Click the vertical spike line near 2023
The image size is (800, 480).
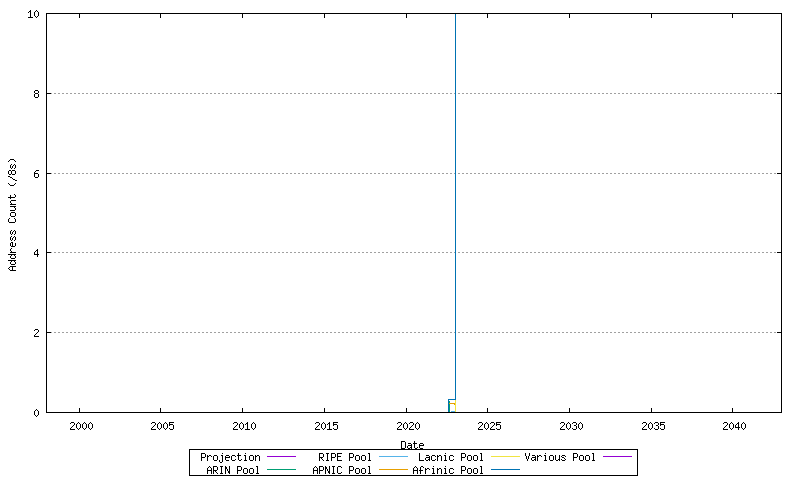(x=456, y=200)
